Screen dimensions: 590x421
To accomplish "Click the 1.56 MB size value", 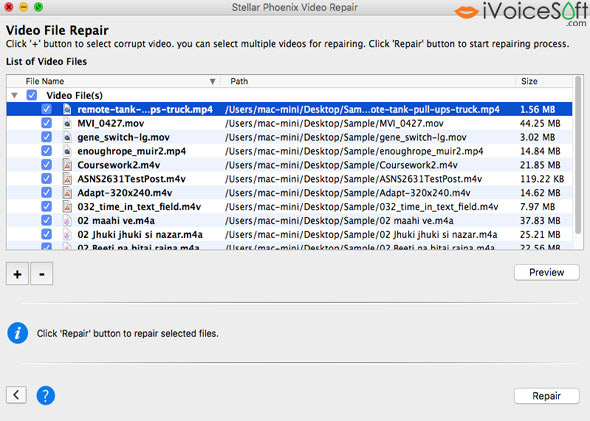I will (x=538, y=109).
